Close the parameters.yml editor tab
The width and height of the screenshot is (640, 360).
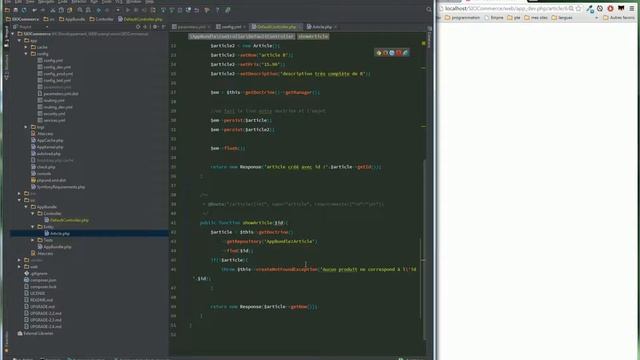point(209,27)
